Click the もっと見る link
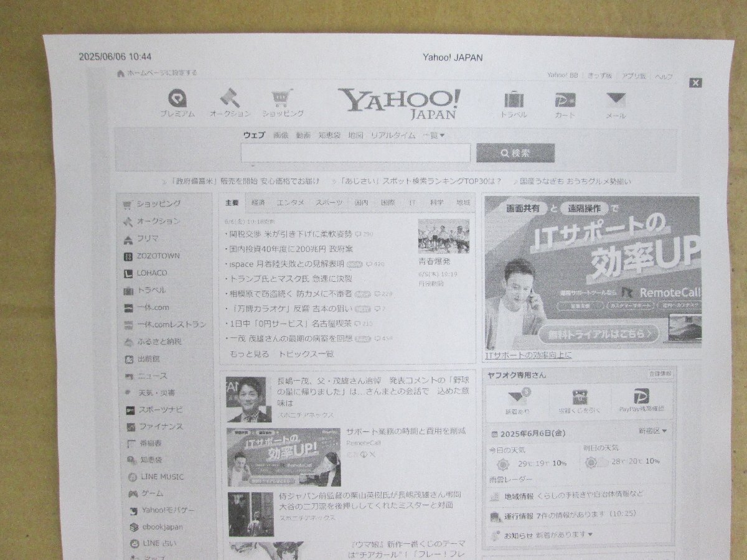The width and height of the screenshot is (747, 560). point(249,353)
